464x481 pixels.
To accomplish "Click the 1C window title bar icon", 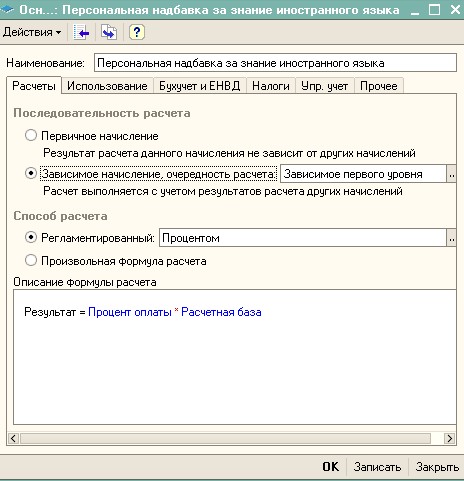I will [x=7, y=10].
